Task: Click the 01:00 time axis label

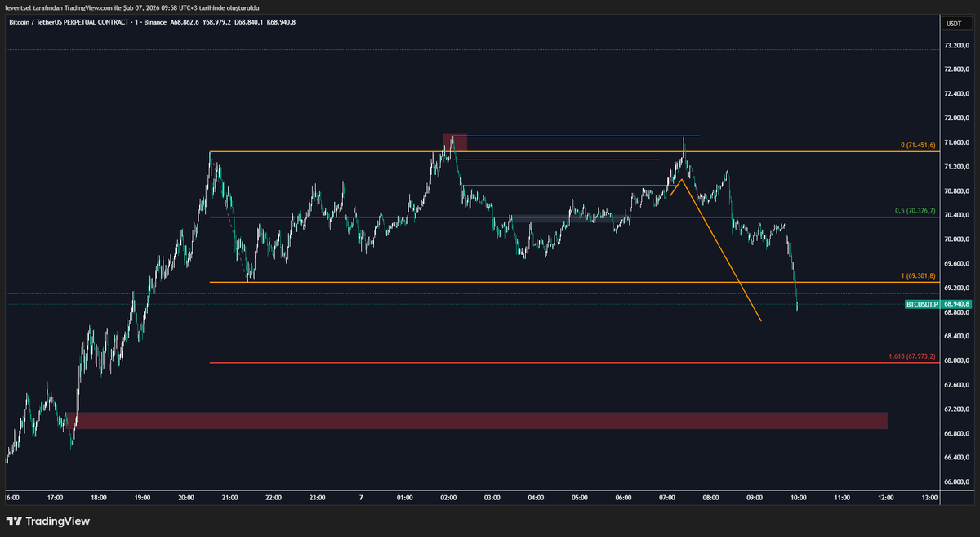Action: pyautogui.click(x=405, y=498)
